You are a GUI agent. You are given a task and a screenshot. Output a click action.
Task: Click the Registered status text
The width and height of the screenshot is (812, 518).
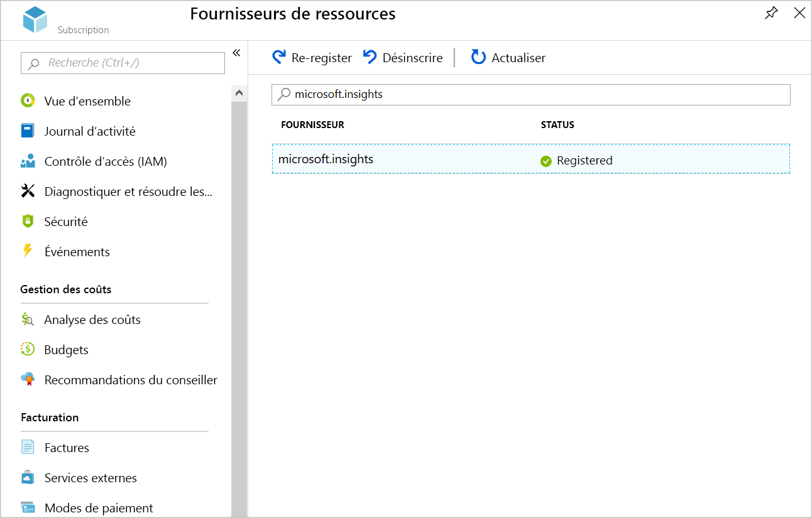pyautogui.click(x=584, y=161)
